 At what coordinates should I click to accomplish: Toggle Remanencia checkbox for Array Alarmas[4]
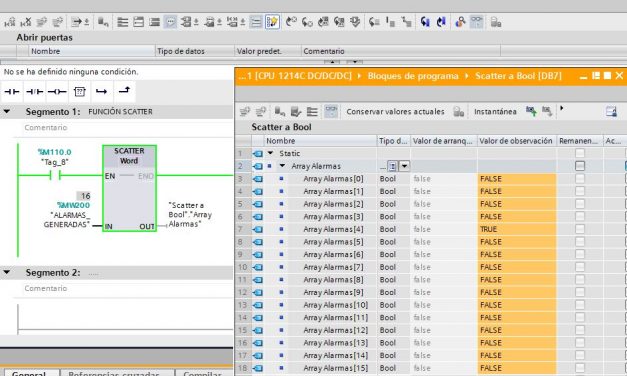(x=580, y=229)
